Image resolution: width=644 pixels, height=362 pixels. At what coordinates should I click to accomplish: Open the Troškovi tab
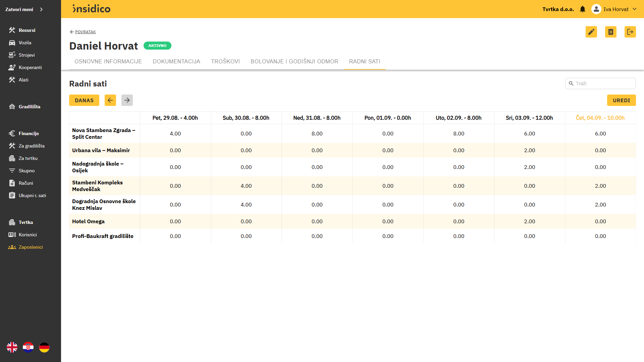[x=225, y=61]
